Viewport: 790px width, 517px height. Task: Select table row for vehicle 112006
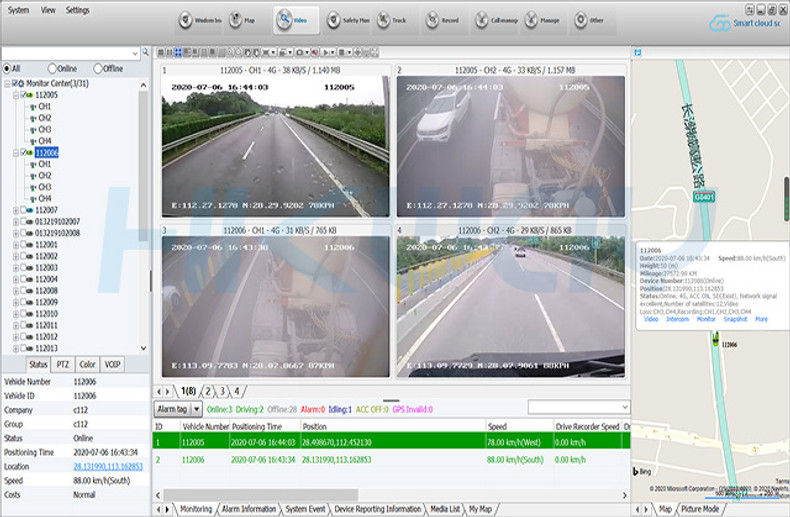(391, 460)
